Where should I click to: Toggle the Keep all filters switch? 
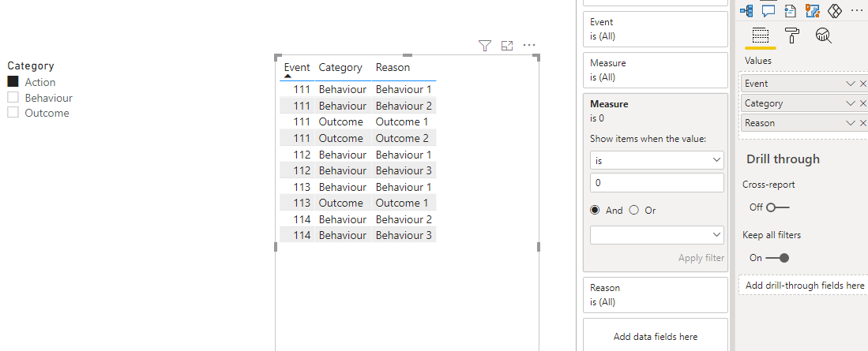click(777, 258)
